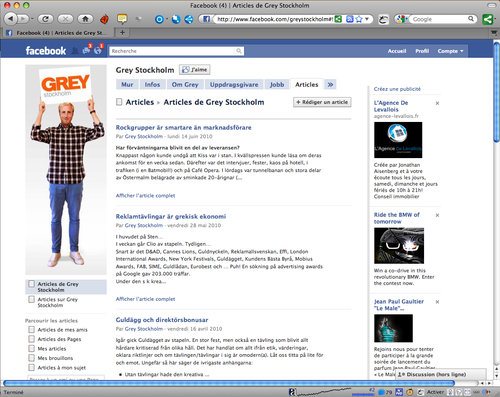Click the browser reload button
The width and height of the screenshot is (500, 397).
point(45,19)
